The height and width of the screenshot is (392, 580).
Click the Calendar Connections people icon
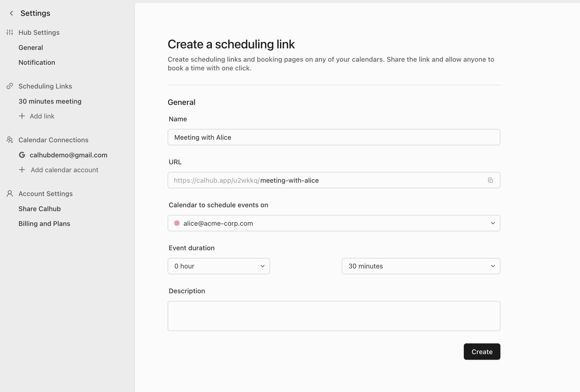coord(10,140)
